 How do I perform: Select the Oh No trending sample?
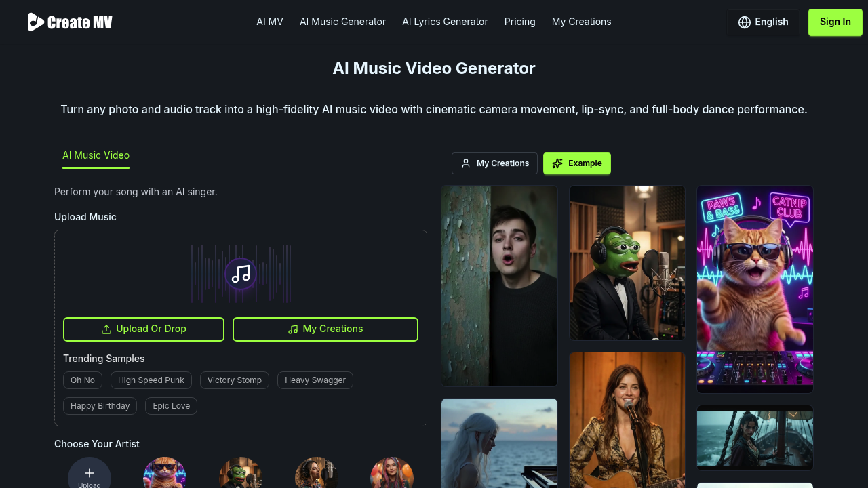(82, 380)
